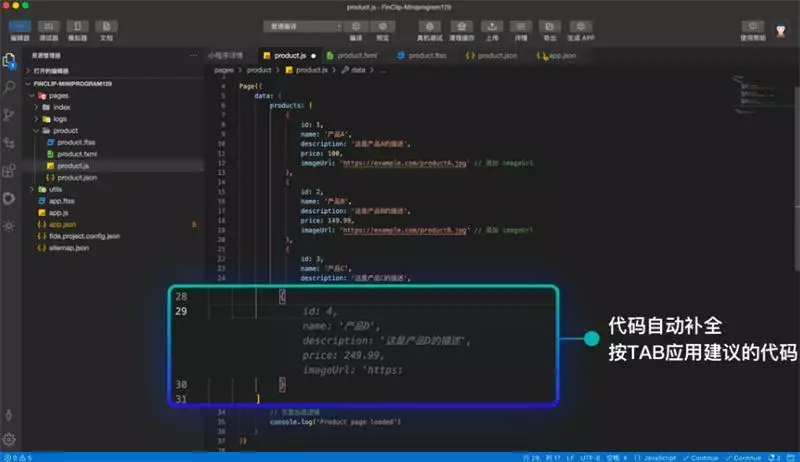Click the 编辑器 toolbar button
This screenshot has width=800, height=462.
20,31
